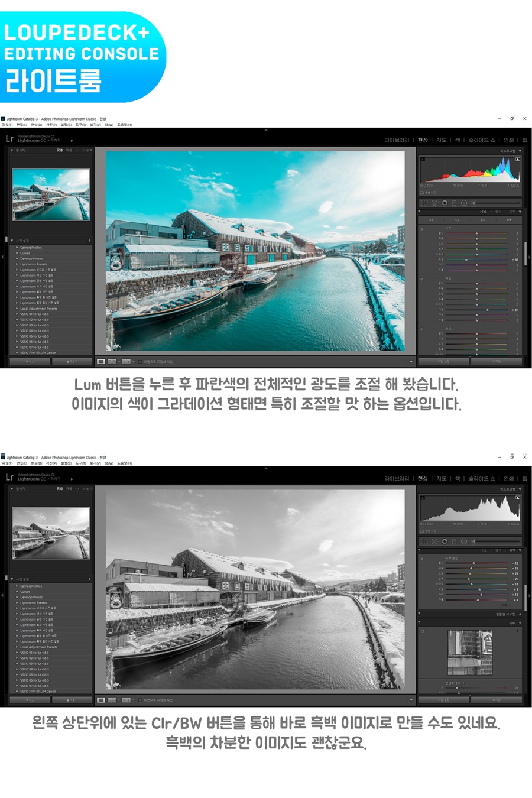
Task: Open 도움말(H) menu in black-and-white window
Action: point(124,463)
